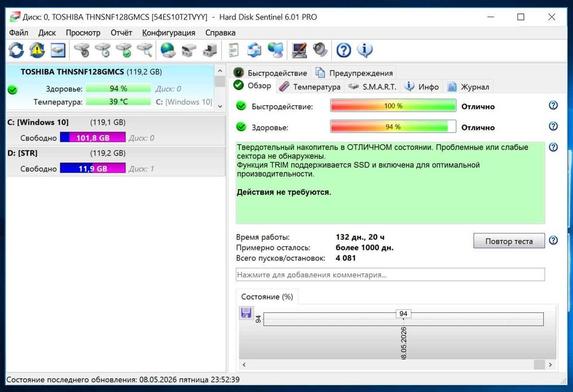Open the Конфигурация menu

[x=168, y=33]
